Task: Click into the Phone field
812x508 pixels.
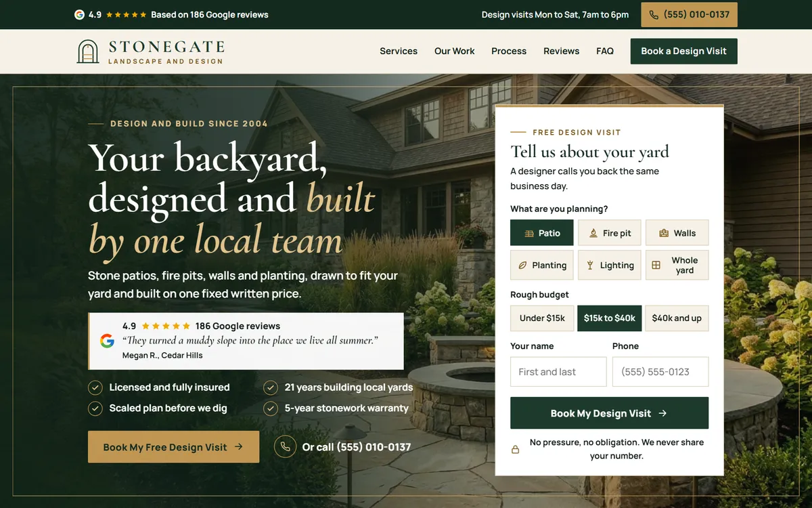Action: click(x=660, y=372)
